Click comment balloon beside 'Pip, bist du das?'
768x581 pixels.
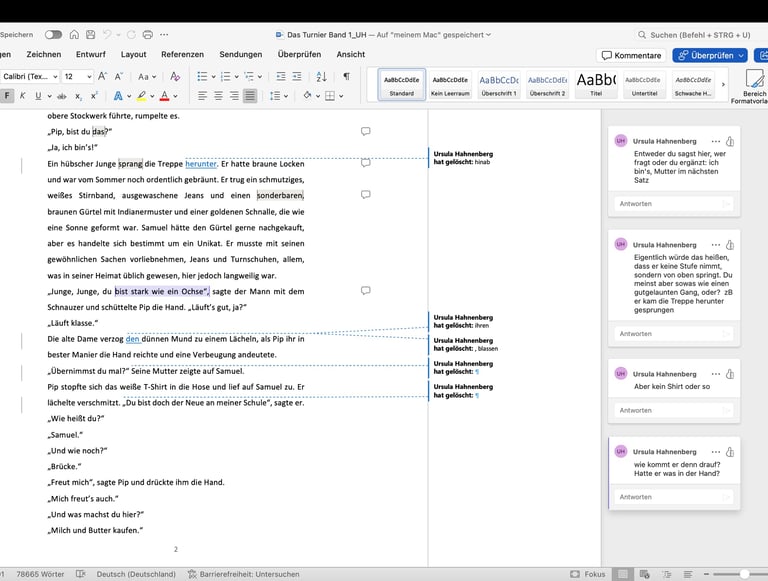365,131
